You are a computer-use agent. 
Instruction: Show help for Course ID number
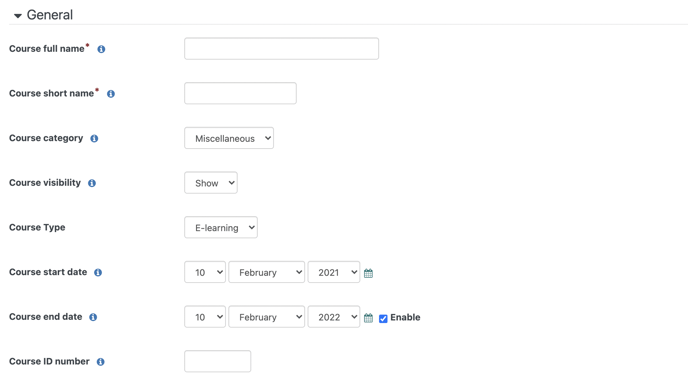click(100, 362)
